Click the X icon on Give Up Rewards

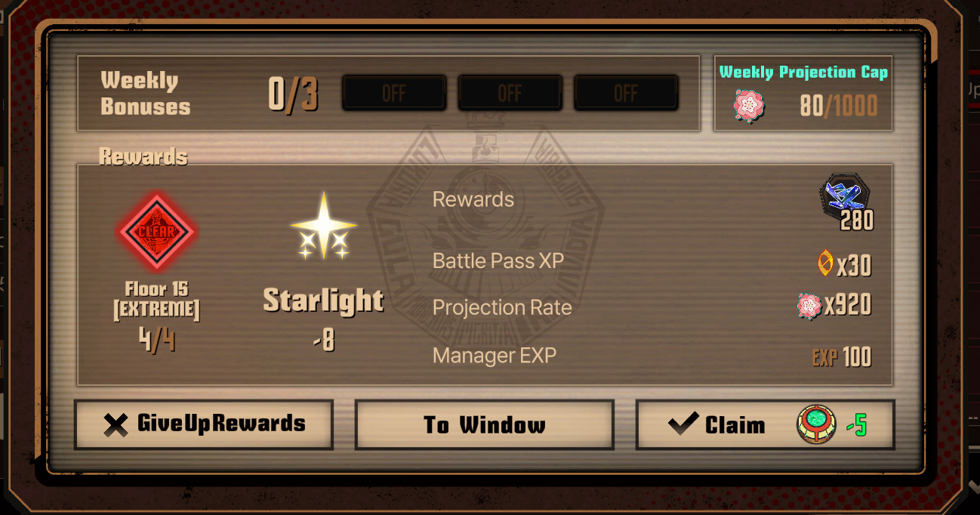point(116,424)
